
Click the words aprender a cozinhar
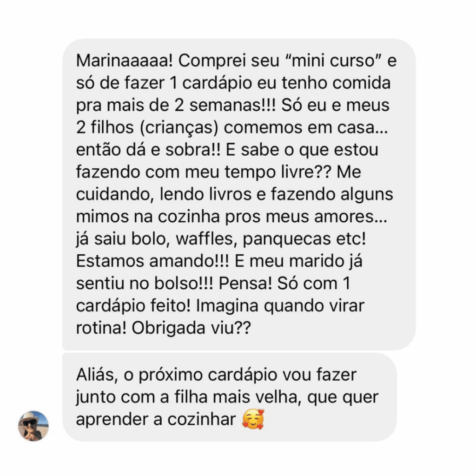click(156, 420)
